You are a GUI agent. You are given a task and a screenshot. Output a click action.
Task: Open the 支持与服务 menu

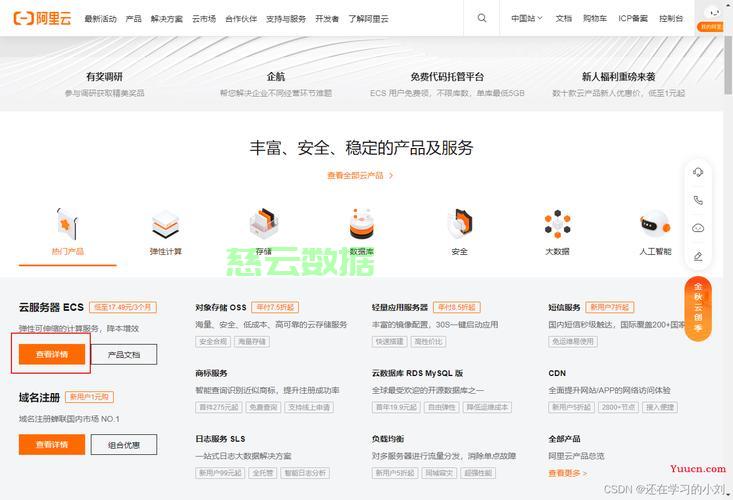pyautogui.click(x=286, y=19)
